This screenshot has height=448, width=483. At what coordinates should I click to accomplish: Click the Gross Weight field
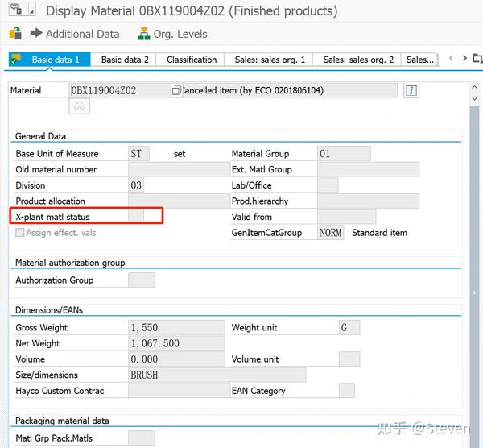click(x=176, y=328)
